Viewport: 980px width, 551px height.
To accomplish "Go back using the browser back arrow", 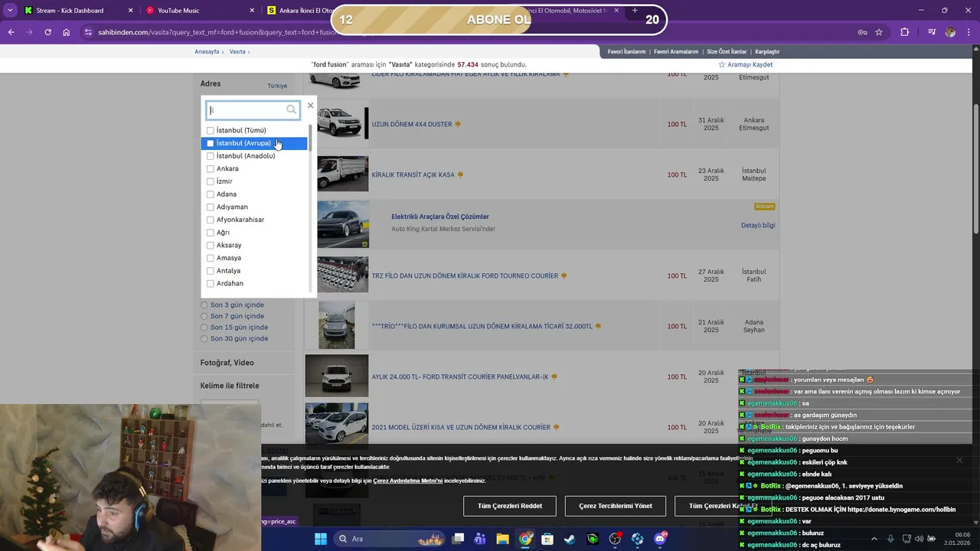I will coord(11,32).
